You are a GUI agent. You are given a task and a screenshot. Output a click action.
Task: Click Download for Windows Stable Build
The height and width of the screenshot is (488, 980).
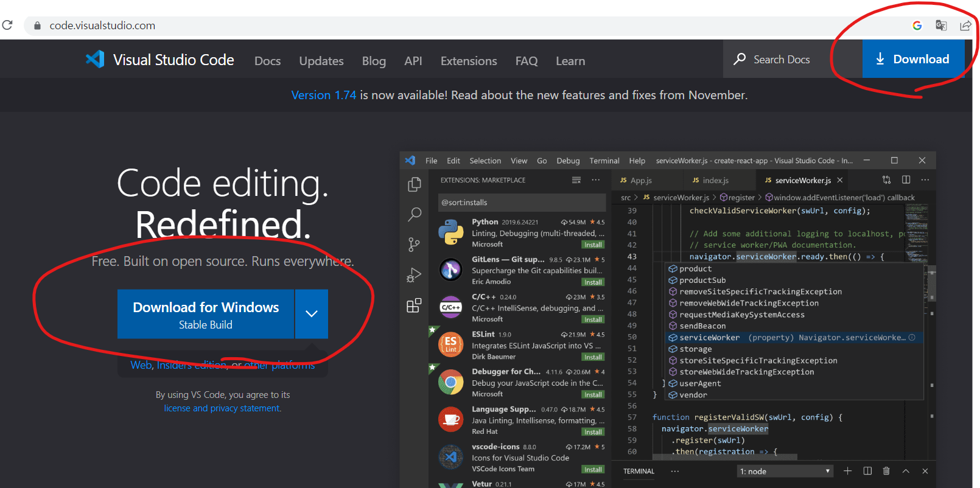[x=206, y=314]
